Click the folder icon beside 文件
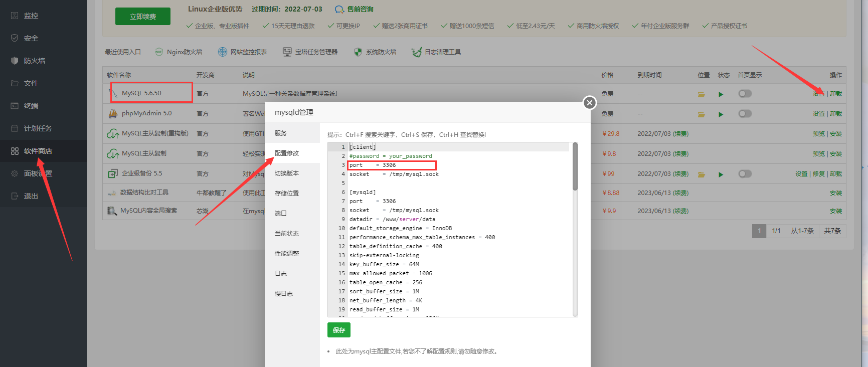 coord(15,83)
